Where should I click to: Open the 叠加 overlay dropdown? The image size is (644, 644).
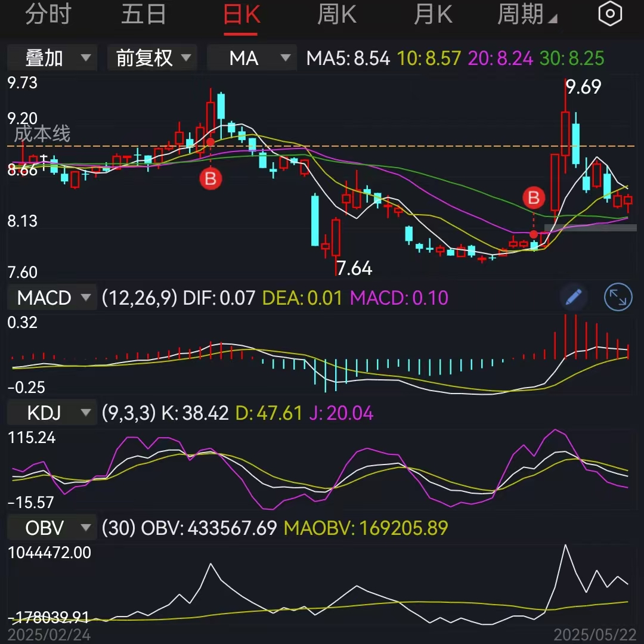pyautogui.click(x=51, y=58)
